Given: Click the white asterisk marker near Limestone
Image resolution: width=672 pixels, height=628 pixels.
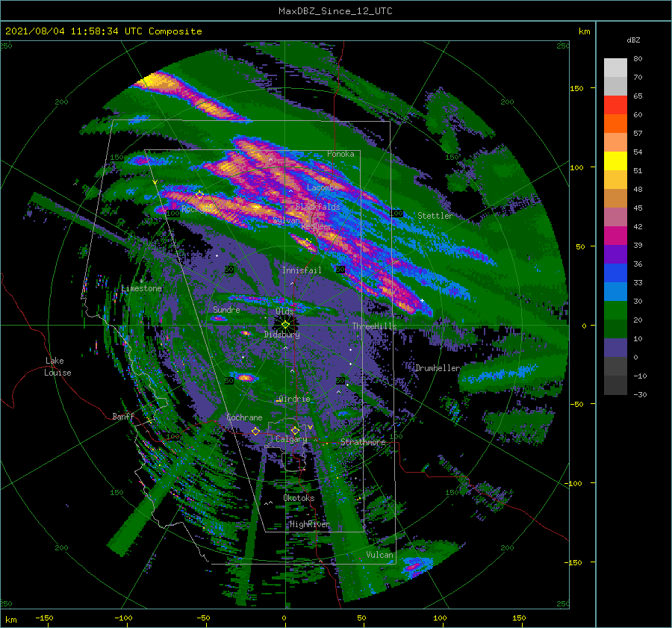Looking at the screenshot, I should point(141,282).
